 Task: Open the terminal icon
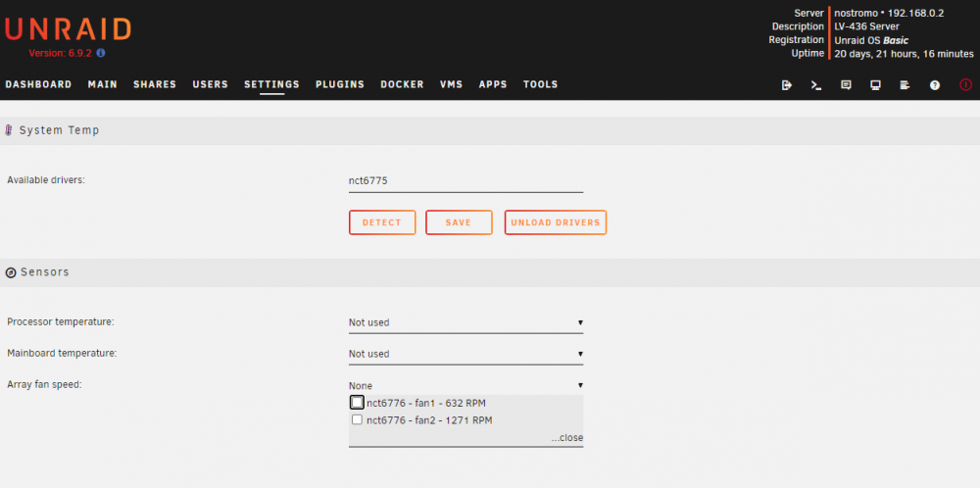pyautogui.click(x=816, y=85)
